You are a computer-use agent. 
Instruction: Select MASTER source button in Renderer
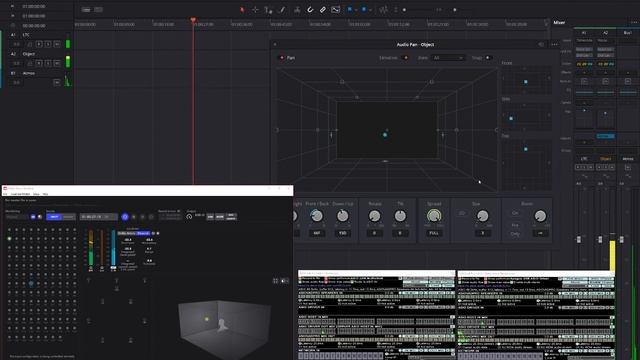[x=68, y=217]
